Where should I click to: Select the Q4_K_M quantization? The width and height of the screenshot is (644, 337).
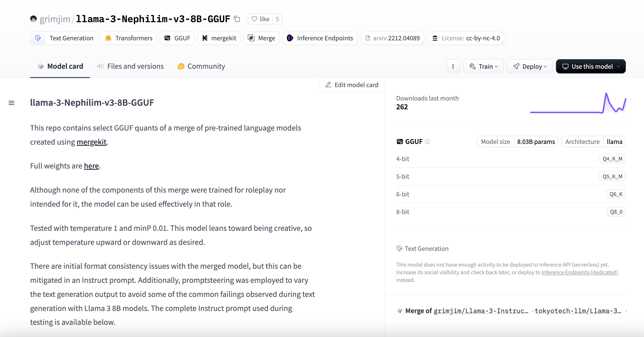(612, 159)
